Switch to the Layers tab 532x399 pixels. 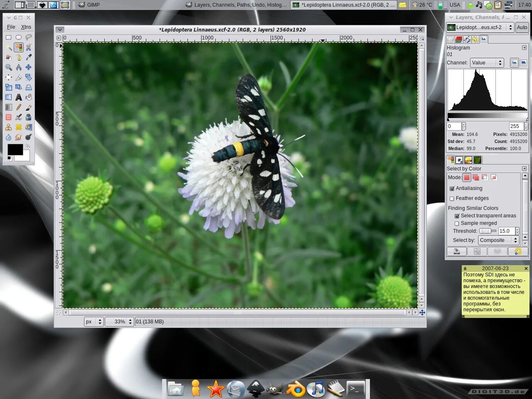pos(451,39)
